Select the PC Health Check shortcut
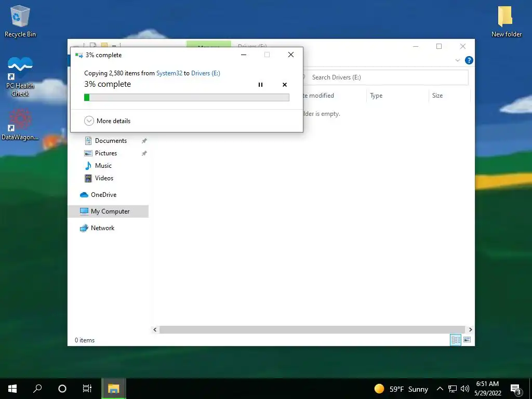The width and height of the screenshot is (532, 399). pos(20,77)
